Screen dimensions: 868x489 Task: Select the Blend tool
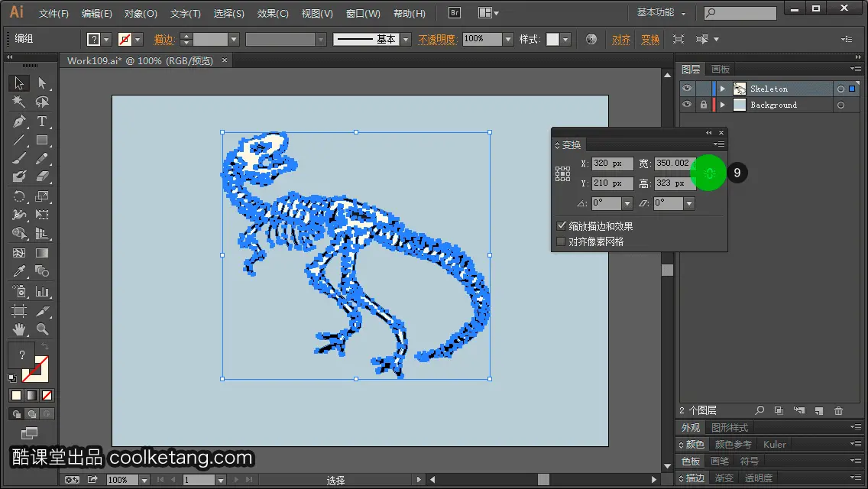pos(42,271)
